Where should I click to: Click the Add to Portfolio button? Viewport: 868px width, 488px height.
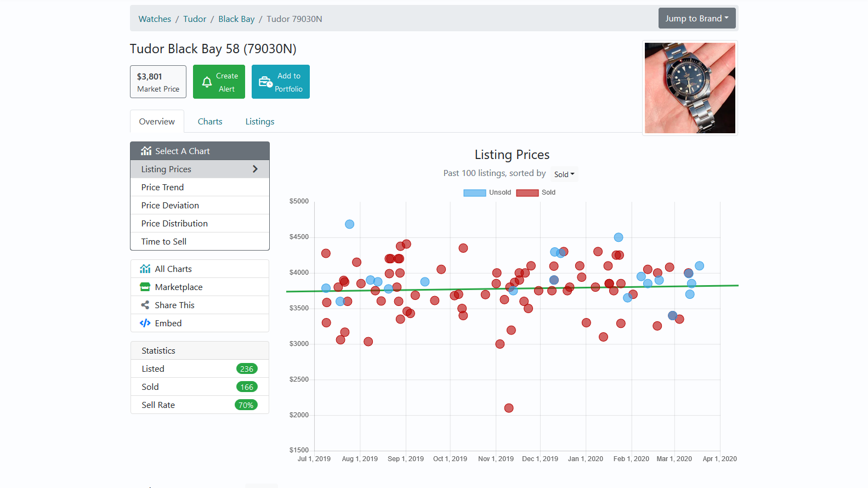(281, 82)
